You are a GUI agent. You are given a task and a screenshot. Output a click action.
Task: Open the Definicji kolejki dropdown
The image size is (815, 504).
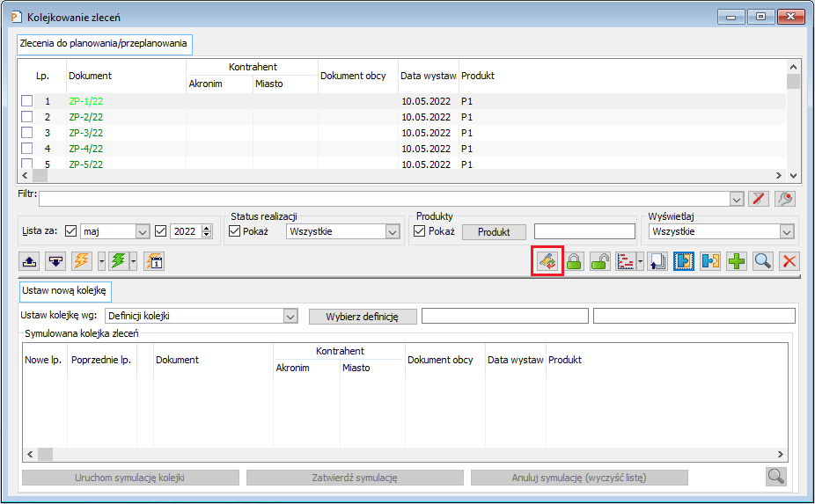(290, 316)
